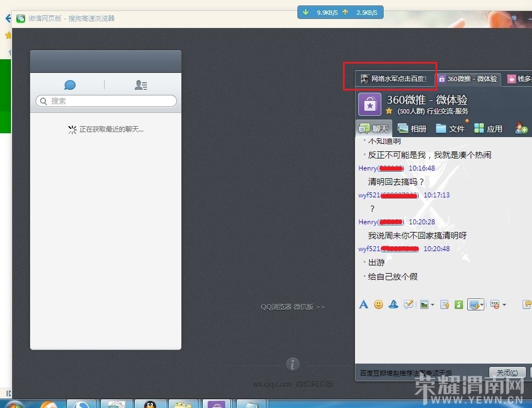Open the smiley emoji picker
Image resolution: width=532 pixels, height=408 pixels.
378,304
